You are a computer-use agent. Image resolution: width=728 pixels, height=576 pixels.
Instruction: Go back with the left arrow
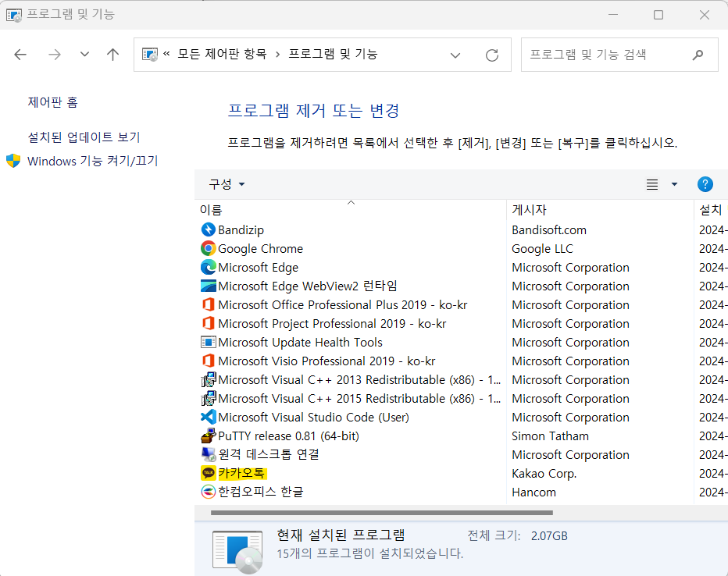pyautogui.click(x=20, y=55)
